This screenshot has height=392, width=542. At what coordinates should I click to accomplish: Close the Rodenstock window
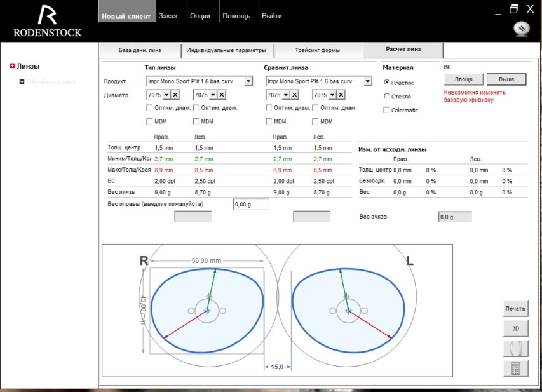click(530, 9)
